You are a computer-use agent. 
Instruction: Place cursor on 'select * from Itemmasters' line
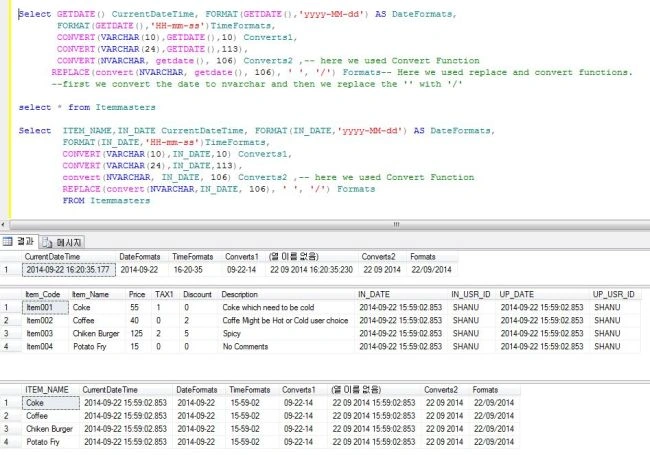[87, 107]
